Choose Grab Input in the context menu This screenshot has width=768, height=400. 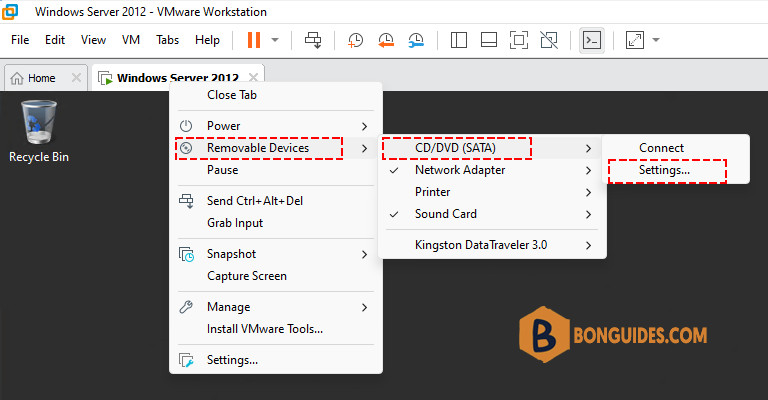[276, 223]
